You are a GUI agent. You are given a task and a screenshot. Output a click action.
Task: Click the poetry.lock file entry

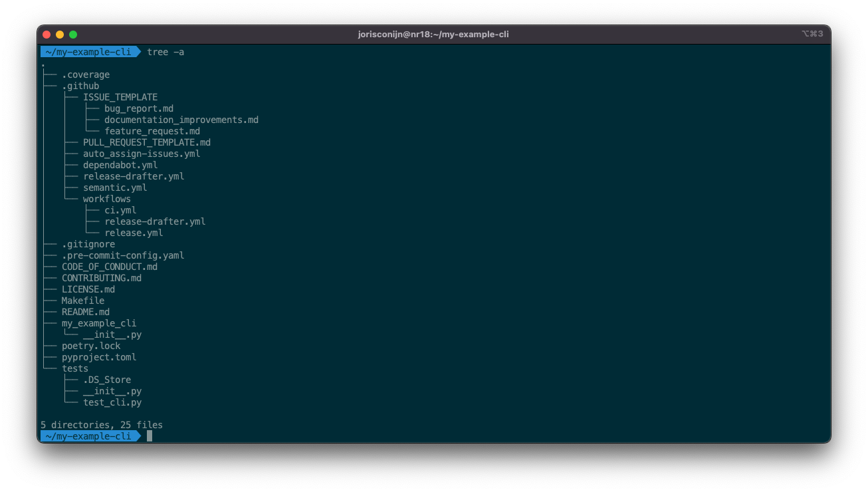(90, 345)
